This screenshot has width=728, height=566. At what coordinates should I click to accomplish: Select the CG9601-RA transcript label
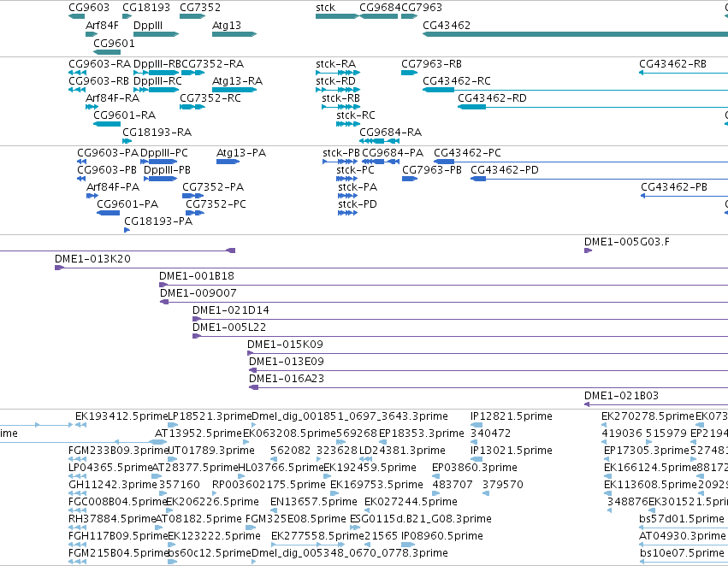pos(124,115)
